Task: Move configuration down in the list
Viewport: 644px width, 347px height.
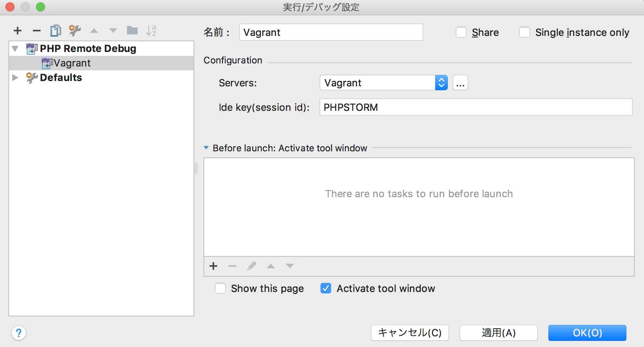Action: click(x=112, y=31)
